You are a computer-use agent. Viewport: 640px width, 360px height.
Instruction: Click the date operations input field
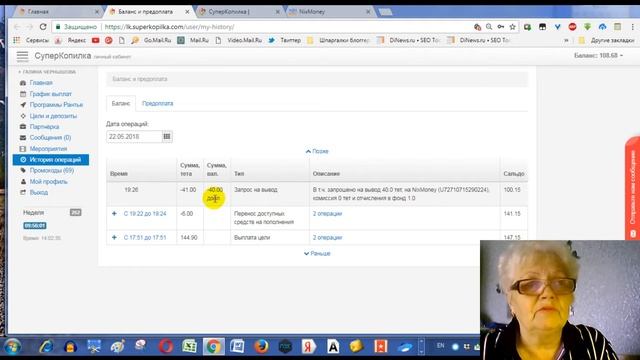(134, 136)
